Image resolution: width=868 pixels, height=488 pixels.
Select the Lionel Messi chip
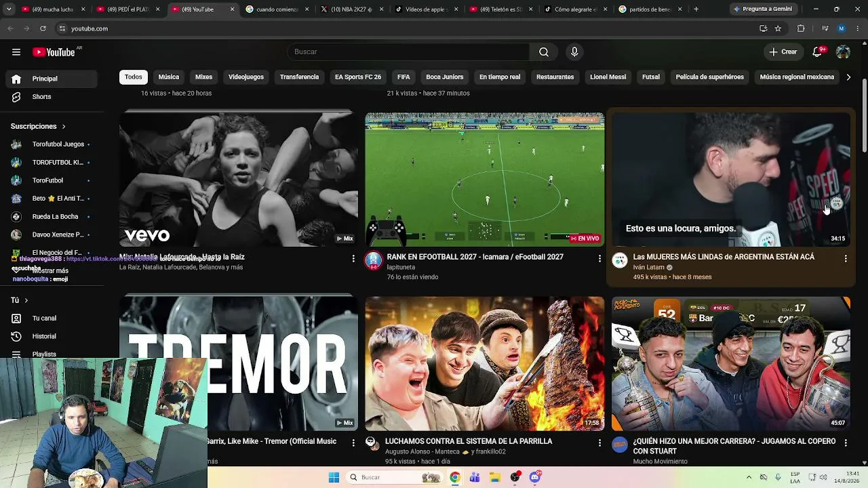[x=608, y=77]
